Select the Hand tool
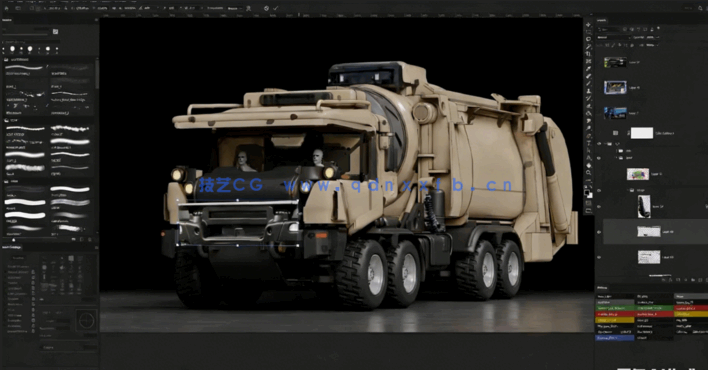This screenshot has width=708, height=370. pyautogui.click(x=588, y=165)
